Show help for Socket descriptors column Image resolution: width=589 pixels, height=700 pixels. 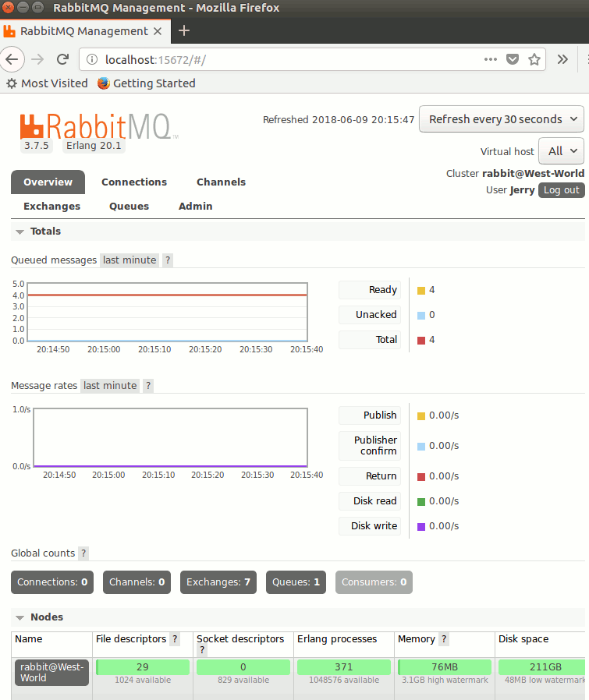[x=202, y=650]
